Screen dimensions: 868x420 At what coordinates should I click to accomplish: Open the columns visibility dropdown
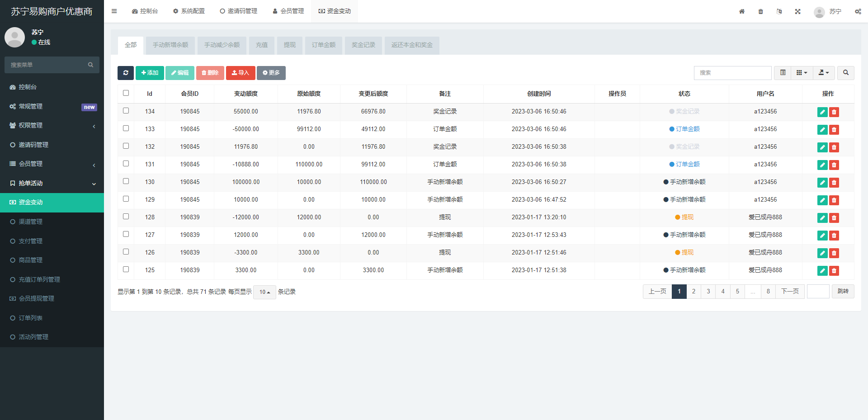click(802, 73)
